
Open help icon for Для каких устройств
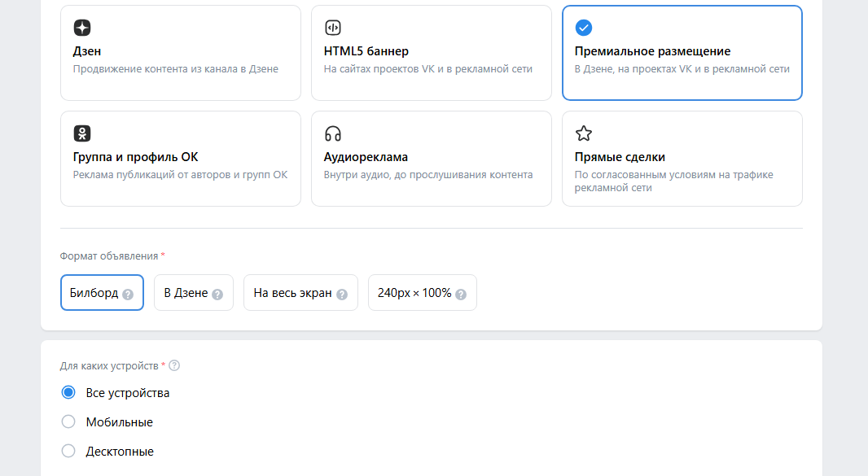tap(174, 365)
